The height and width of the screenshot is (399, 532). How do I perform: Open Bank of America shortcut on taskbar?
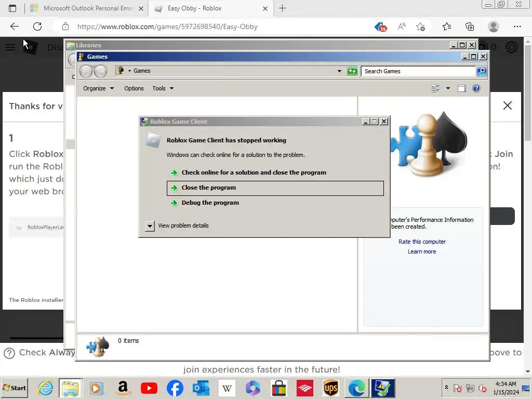(305, 388)
